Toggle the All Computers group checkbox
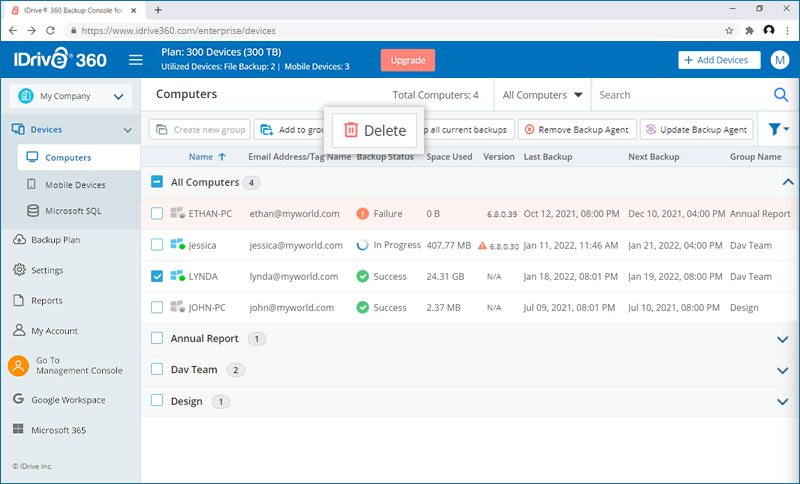 tap(157, 182)
